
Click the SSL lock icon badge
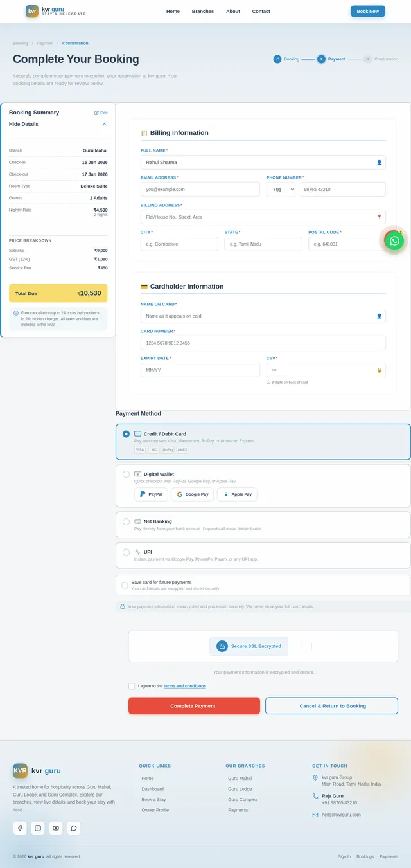click(222, 646)
